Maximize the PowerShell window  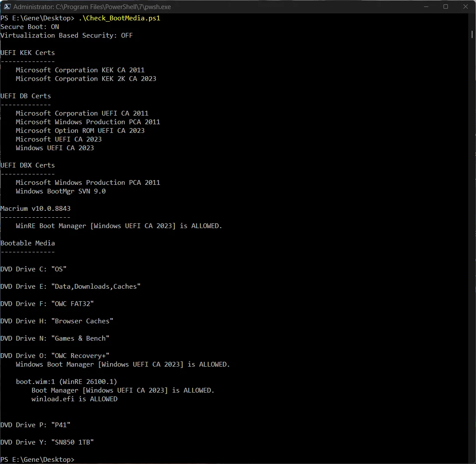(x=446, y=6)
